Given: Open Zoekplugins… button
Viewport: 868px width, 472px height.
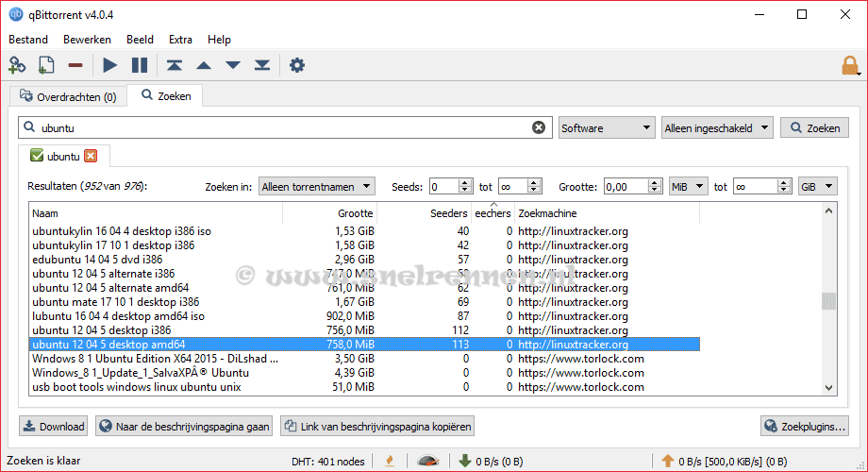Looking at the screenshot, I should (x=805, y=426).
